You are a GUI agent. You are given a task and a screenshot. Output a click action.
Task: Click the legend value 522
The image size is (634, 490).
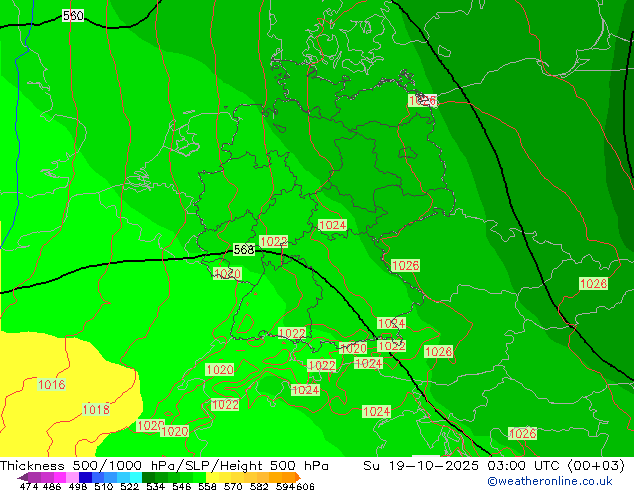(x=129, y=486)
